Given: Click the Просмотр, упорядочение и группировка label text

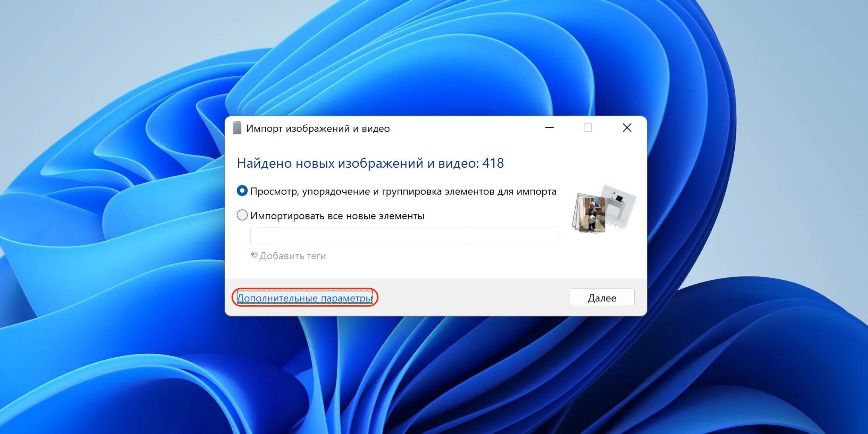Looking at the screenshot, I should (403, 191).
